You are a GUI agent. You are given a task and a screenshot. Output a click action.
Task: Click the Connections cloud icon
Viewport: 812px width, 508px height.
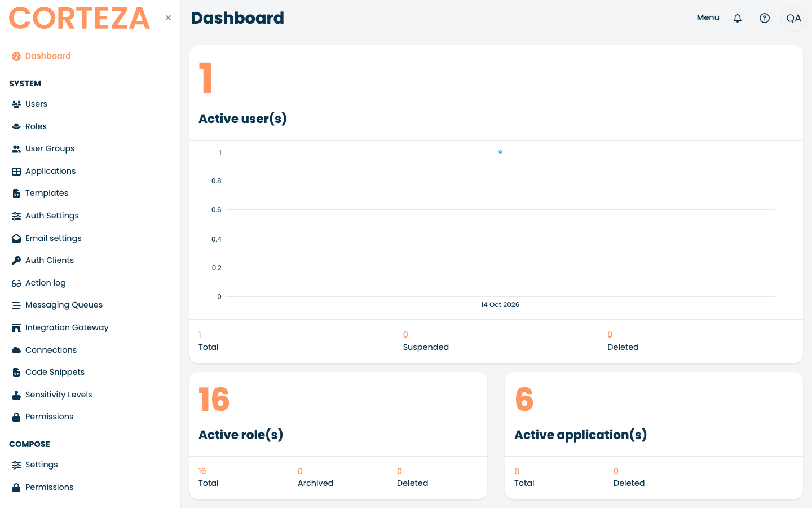click(16, 350)
